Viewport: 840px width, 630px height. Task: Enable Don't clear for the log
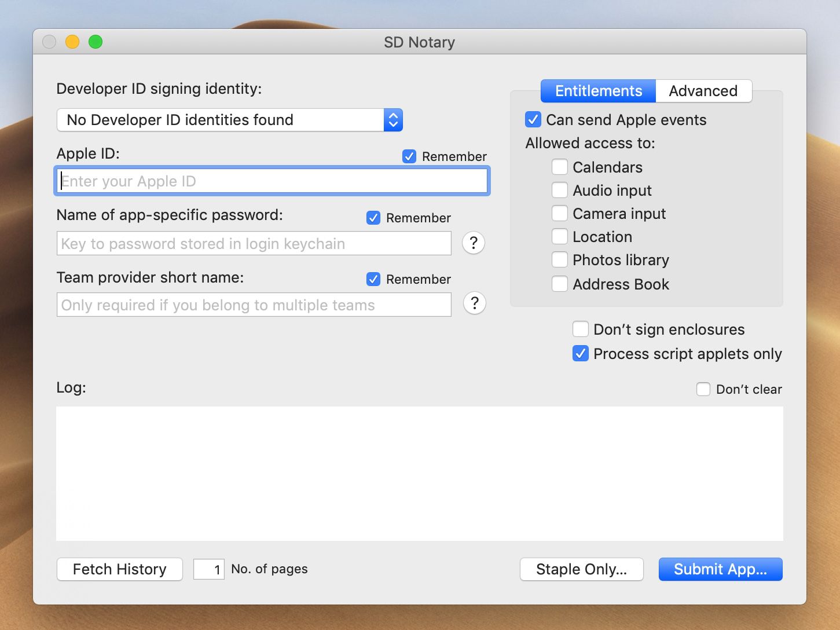703,389
